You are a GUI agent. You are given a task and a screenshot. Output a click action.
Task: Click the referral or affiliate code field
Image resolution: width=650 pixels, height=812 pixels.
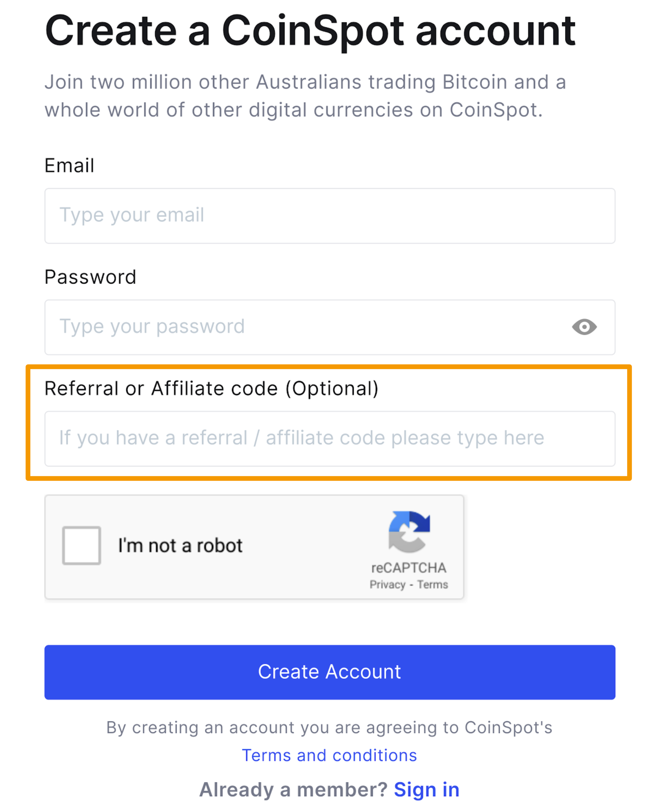coord(330,438)
